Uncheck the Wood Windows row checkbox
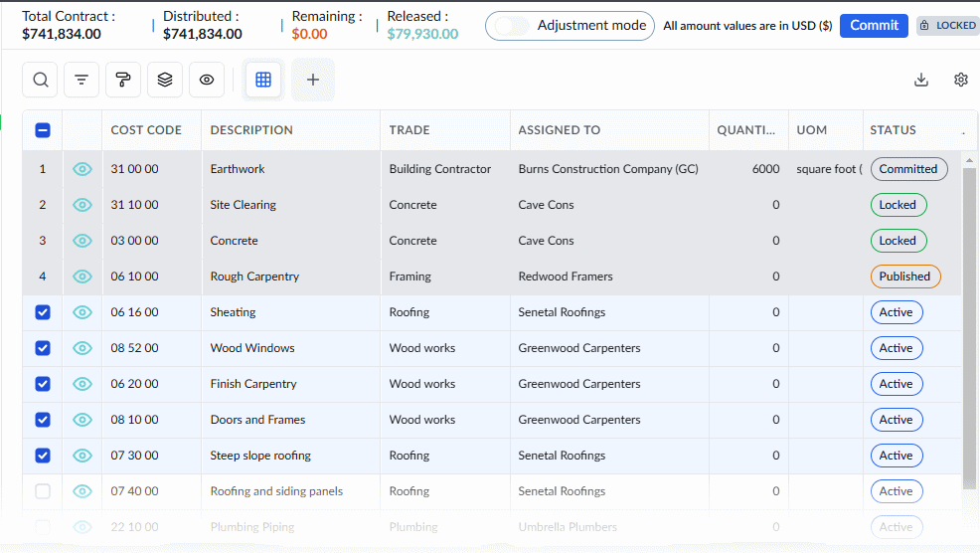Screen dimensions: 980x553 [43, 348]
